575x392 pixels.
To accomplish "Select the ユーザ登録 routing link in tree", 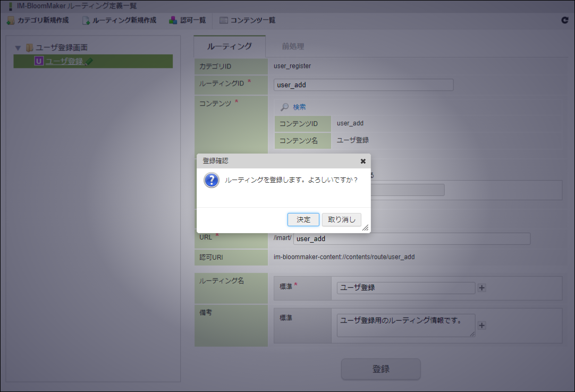I will 64,61.
